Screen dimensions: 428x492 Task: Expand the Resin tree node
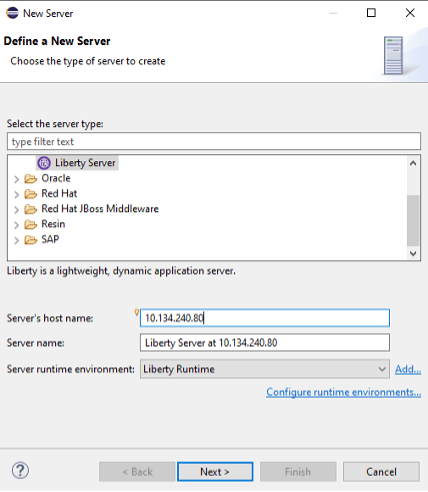tap(16, 225)
